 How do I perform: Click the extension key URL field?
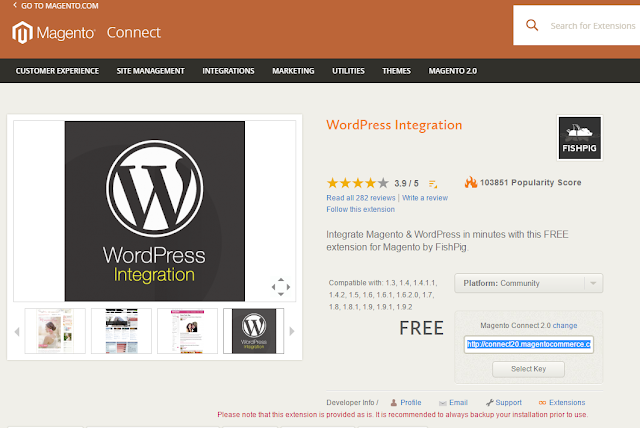pyautogui.click(x=529, y=344)
